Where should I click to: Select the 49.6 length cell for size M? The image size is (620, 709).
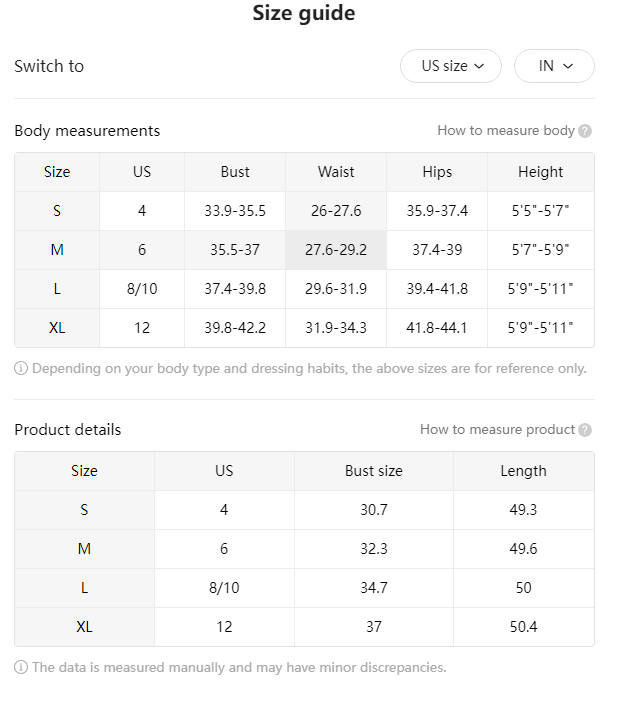[x=524, y=549]
